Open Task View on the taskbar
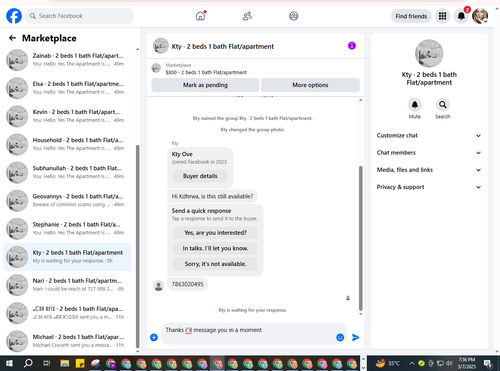The width and height of the screenshot is (500, 371). [x=47, y=363]
